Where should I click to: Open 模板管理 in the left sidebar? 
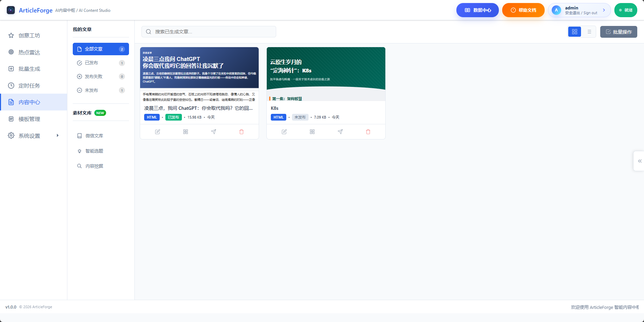[x=29, y=119]
